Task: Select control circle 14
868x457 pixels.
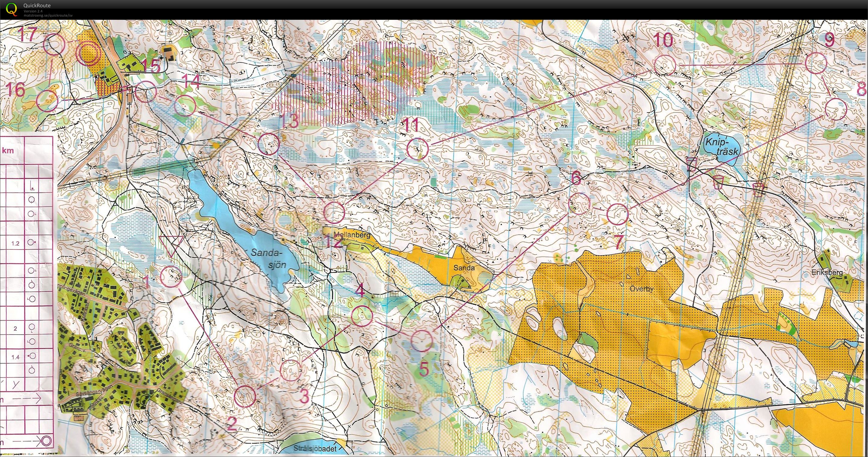Action: tap(185, 105)
